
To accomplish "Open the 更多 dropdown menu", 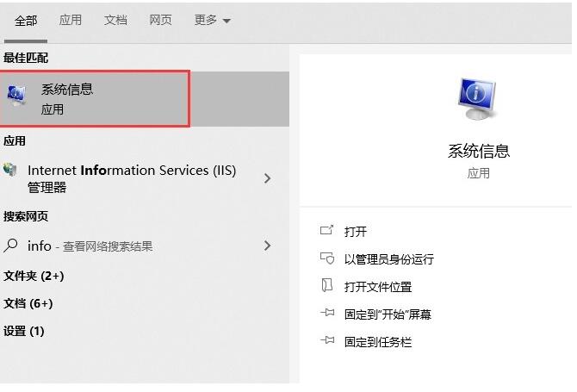I will click(x=212, y=20).
